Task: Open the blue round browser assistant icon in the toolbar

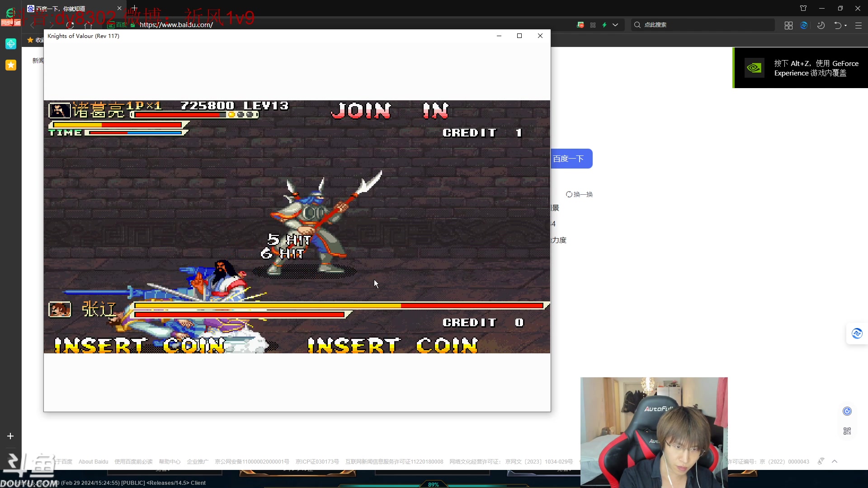Action: click(x=804, y=25)
